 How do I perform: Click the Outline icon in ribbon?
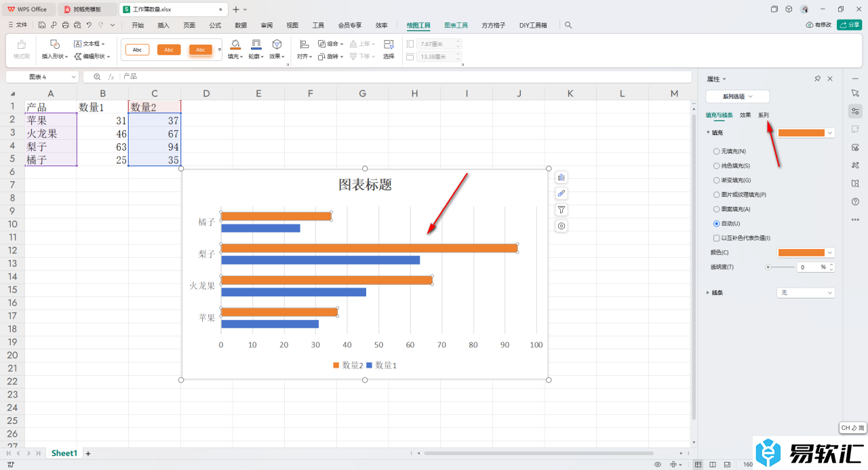click(256, 44)
